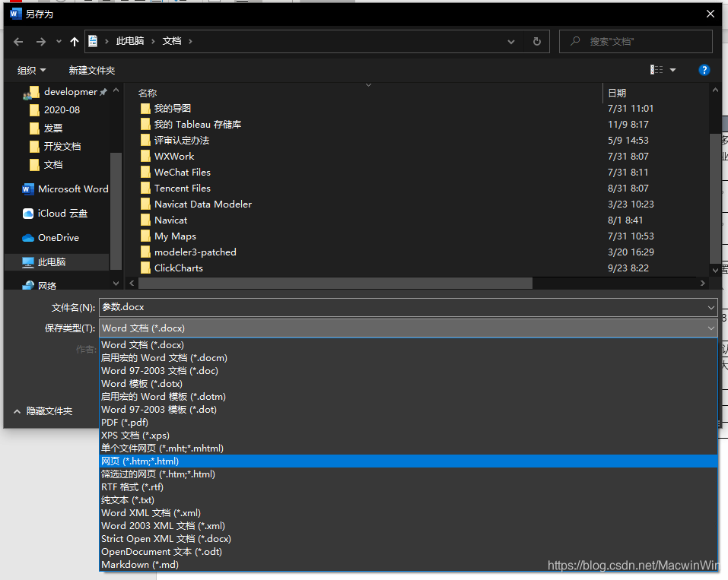This screenshot has width=728, height=580.
Task: Sort files by 名称 column header
Action: (x=148, y=93)
